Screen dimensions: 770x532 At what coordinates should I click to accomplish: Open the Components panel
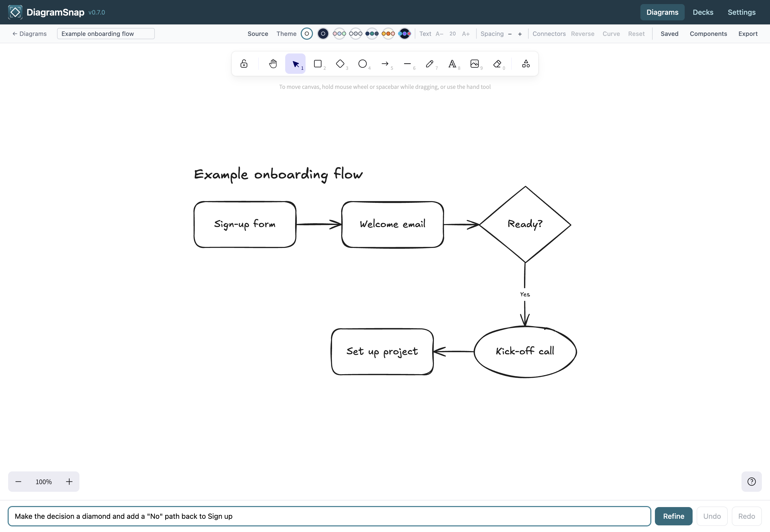pyautogui.click(x=708, y=34)
